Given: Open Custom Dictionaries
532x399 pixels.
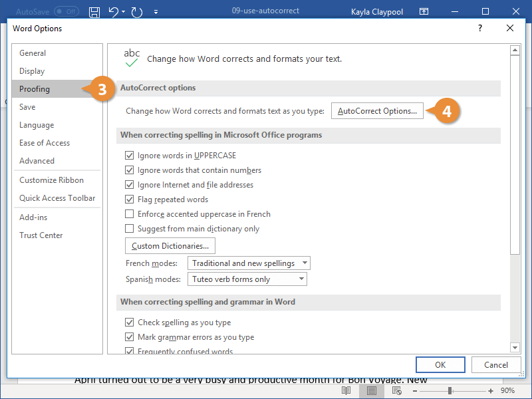Looking at the screenshot, I should pos(170,245).
